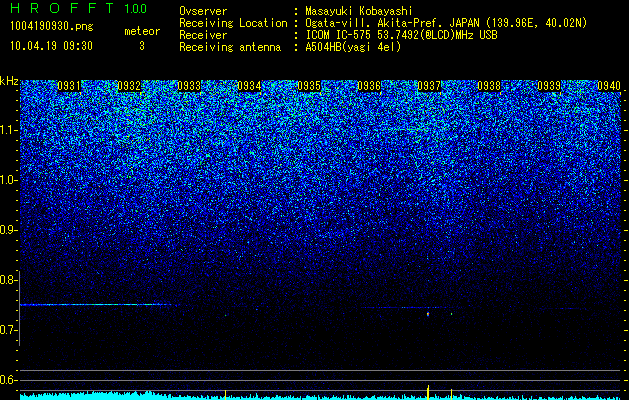
Task: Click the Receiving antenna label
Action: click(x=230, y=47)
